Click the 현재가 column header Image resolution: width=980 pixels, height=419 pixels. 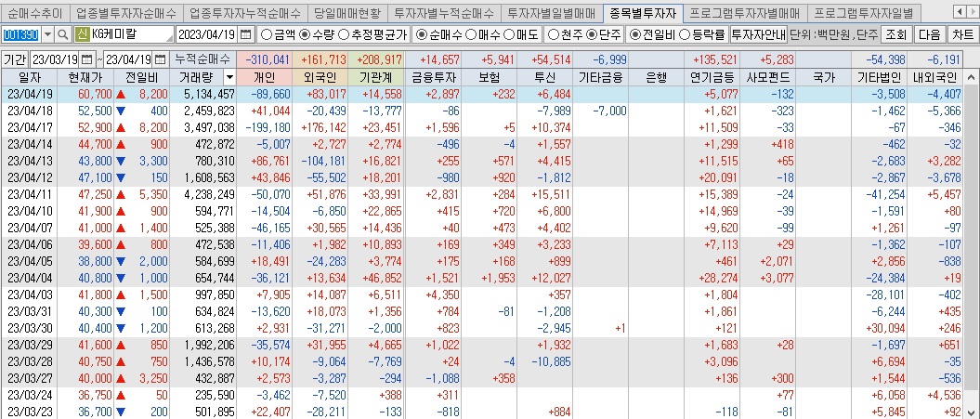(85, 78)
